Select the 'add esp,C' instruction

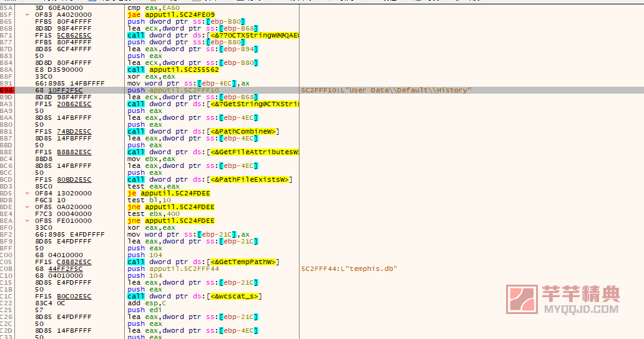[x=147, y=303]
